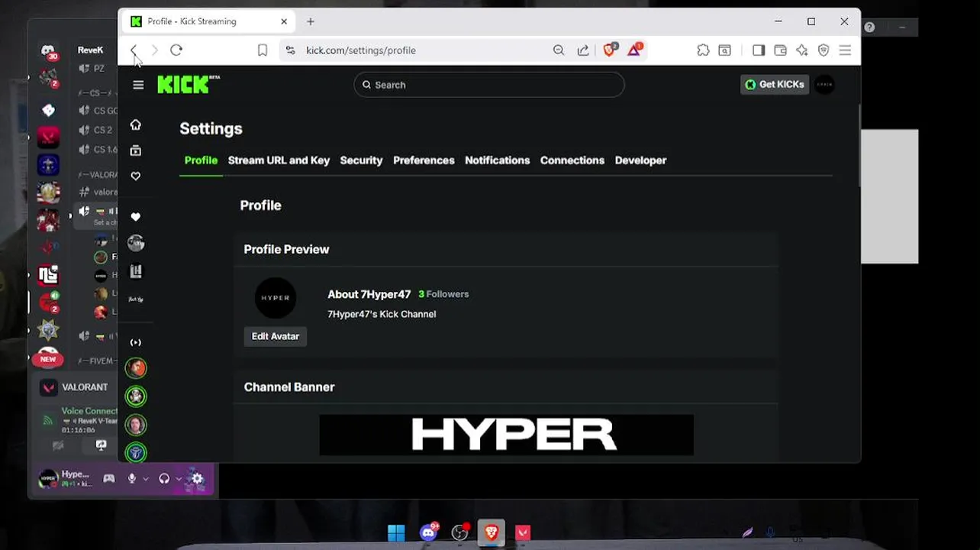The image size is (980, 550).
Task: Open Brave Shields lion icon
Action: [x=610, y=50]
